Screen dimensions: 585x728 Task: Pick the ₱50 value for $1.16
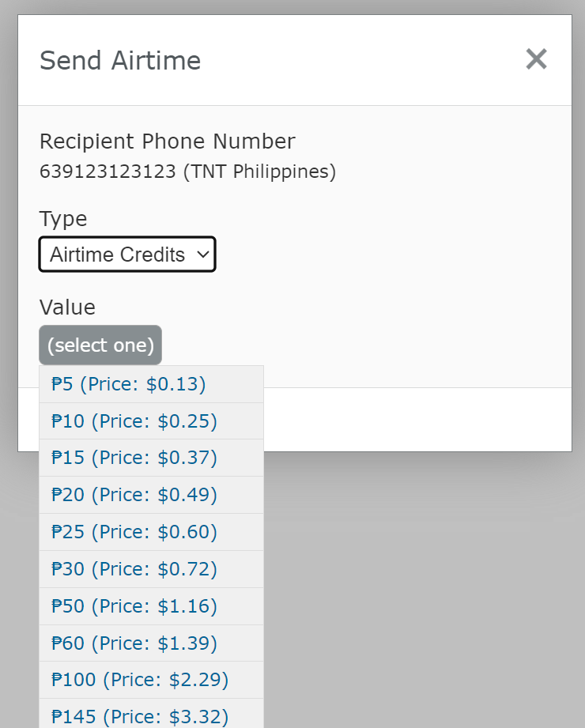tap(151, 606)
